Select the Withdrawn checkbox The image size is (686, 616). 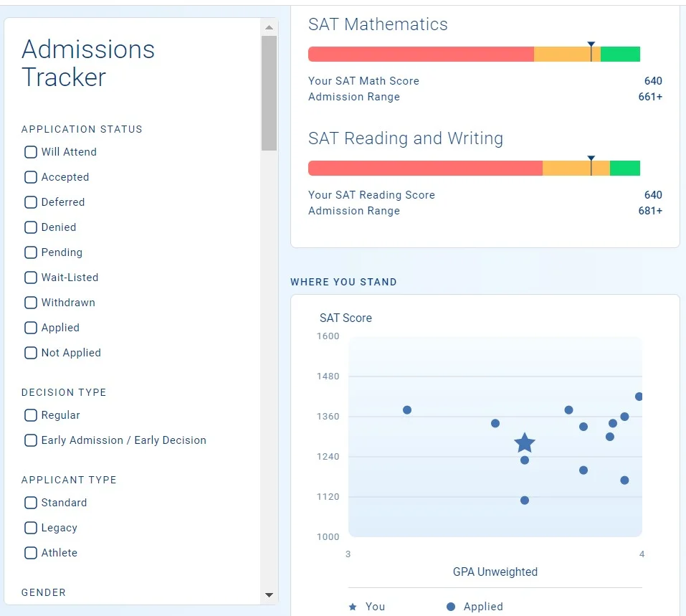tap(31, 303)
